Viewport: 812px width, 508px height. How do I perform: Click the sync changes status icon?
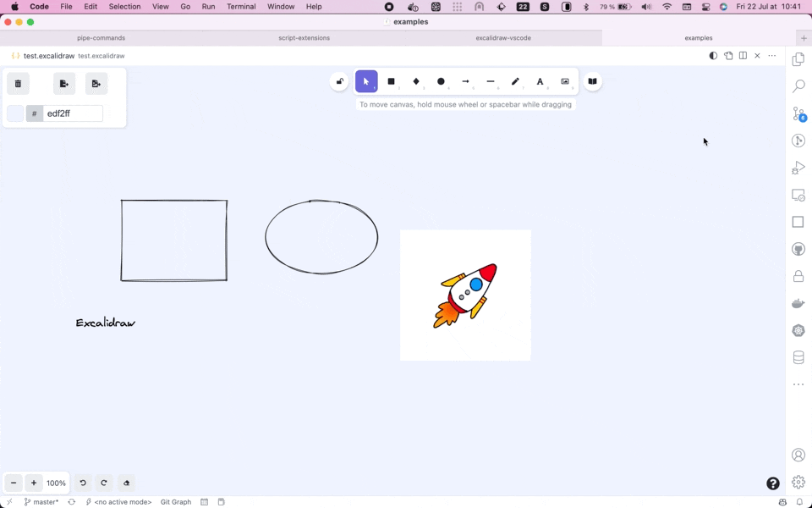71,502
